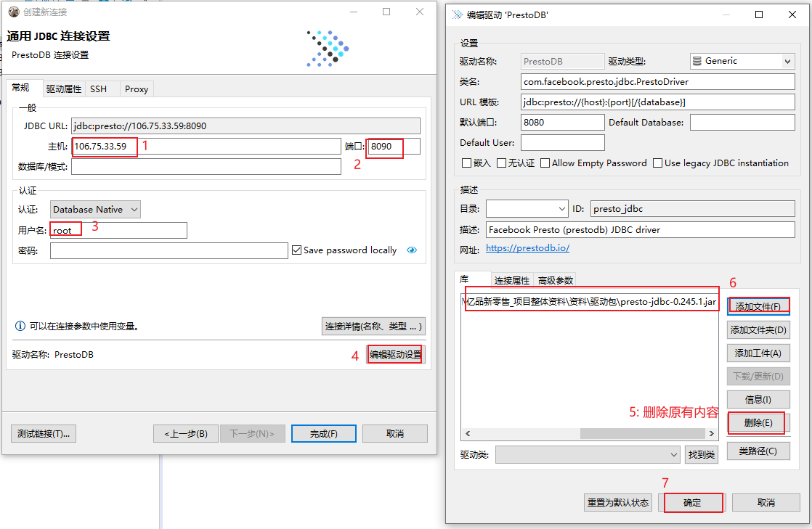Select the 高级参数 tab
The height and width of the screenshot is (529, 812).
555,280
